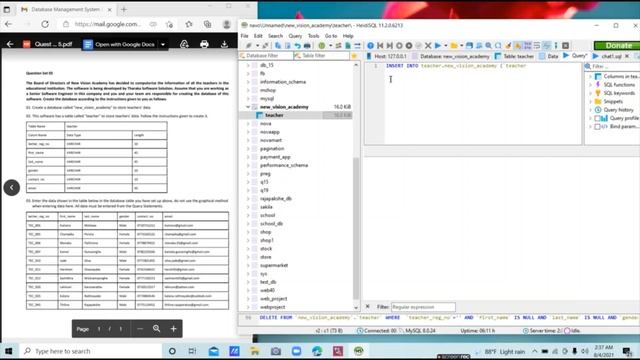
Task: Open HeidiSQL session manager connect icon
Action: [249, 46]
